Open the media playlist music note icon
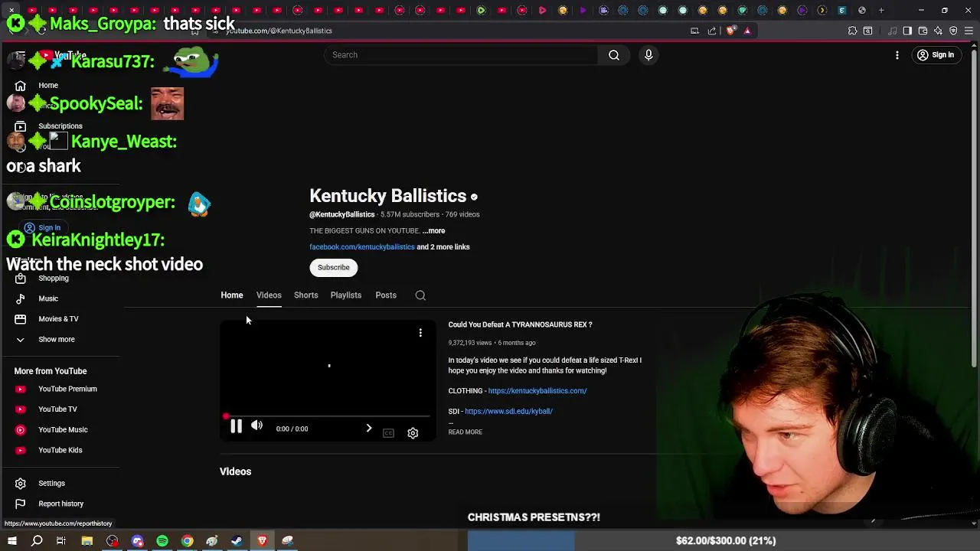The height and width of the screenshot is (551, 980). (x=892, y=31)
